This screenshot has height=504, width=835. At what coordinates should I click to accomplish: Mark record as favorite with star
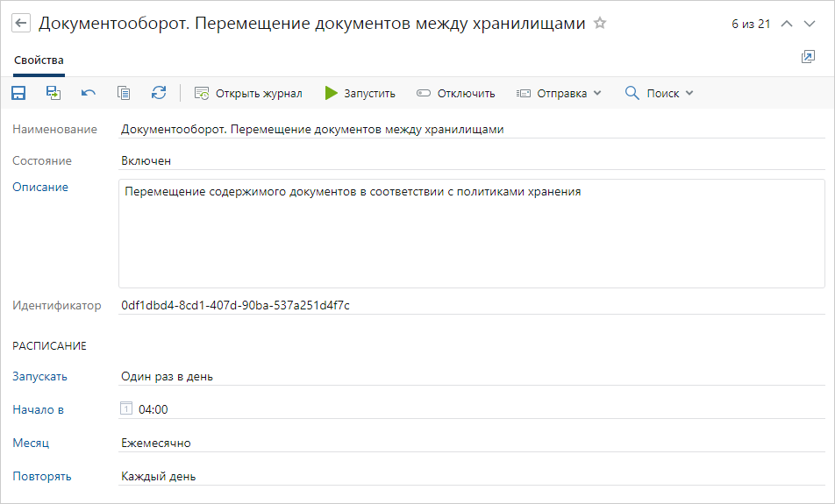(x=600, y=24)
